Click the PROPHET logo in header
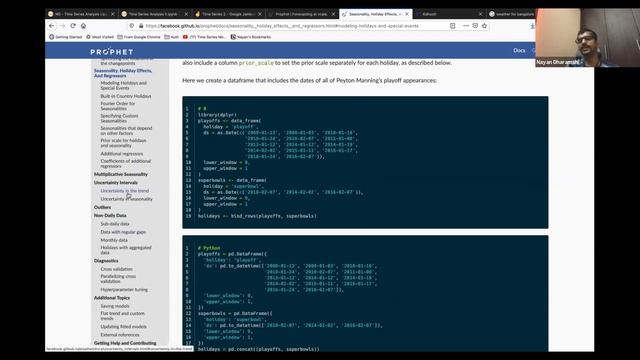This screenshot has height=360, width=640. coord(111,52)
